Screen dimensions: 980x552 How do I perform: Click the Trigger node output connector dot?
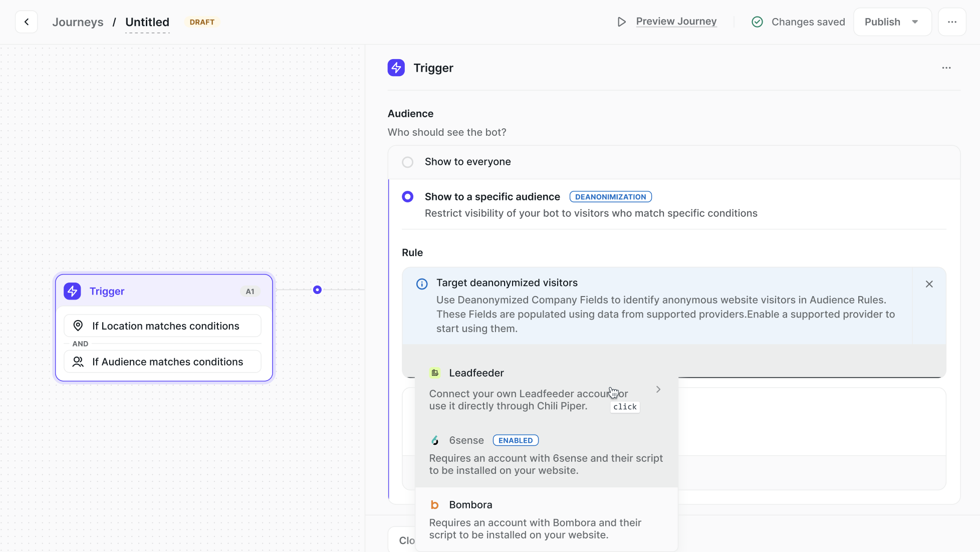(317, 290)
